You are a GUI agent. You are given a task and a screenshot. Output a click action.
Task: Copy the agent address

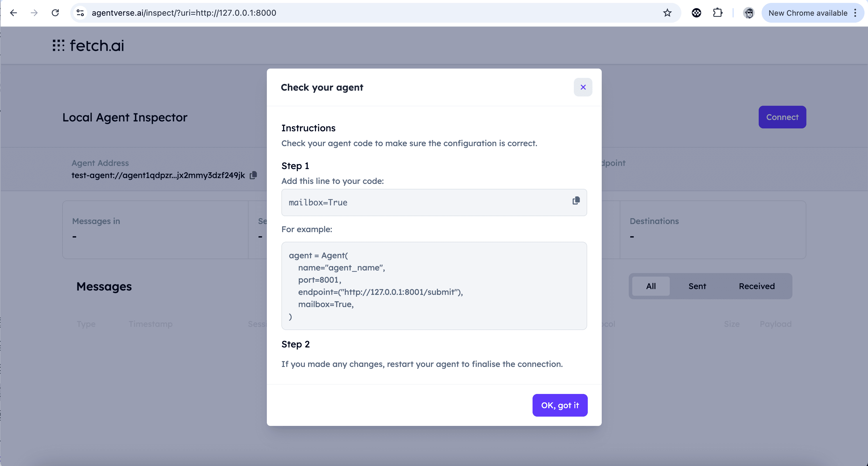point(253,175)
